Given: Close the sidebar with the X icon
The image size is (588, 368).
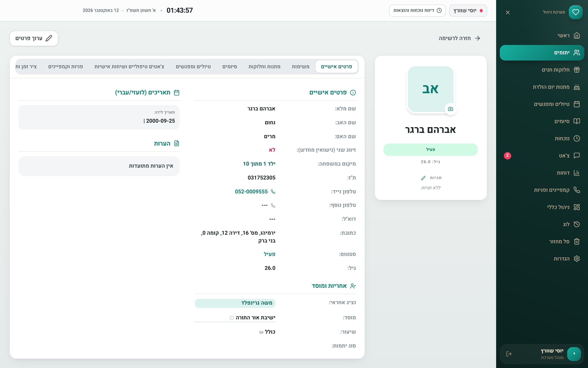Looking at the screenshot, I should tap(508, 12).
